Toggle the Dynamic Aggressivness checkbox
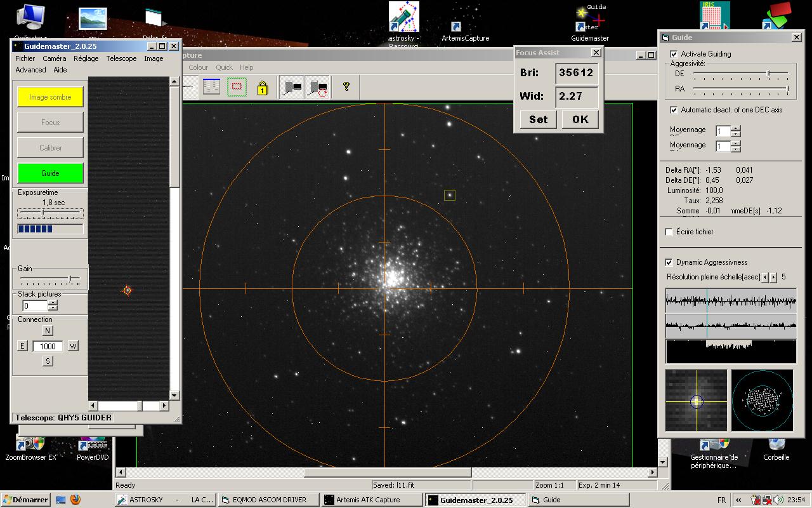812x508 pixels. pyautogui.click(x=669, y=262)
